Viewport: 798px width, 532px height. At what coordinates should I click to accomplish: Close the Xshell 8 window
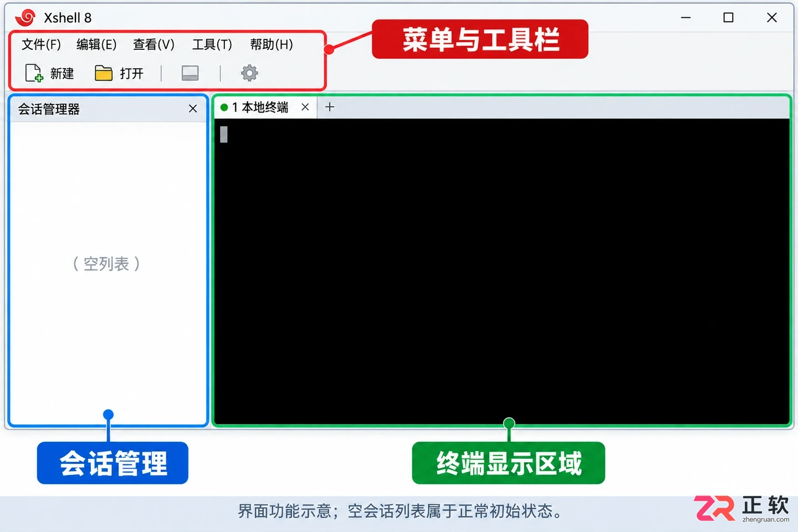point(772,18)
